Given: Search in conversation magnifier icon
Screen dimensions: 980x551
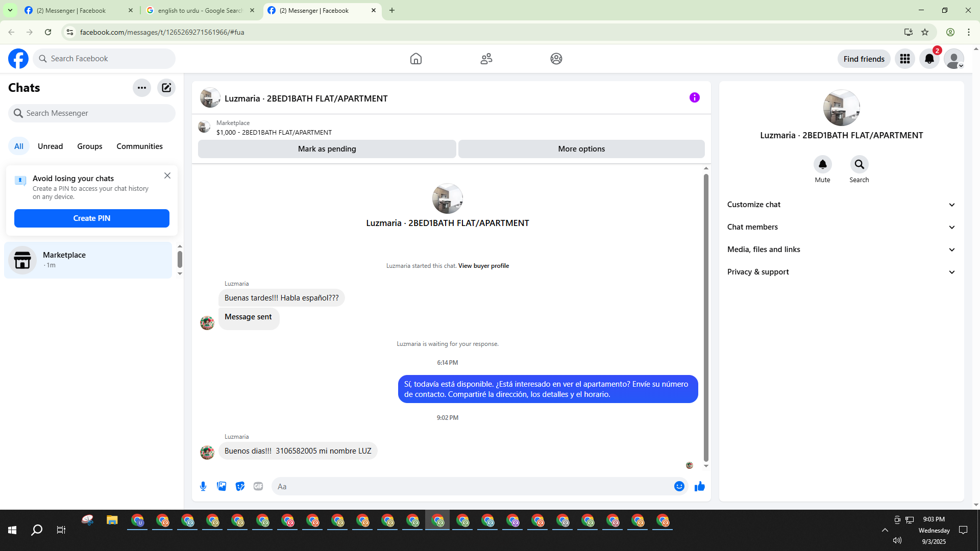Looking at the screenshot, I should point(860,164).
